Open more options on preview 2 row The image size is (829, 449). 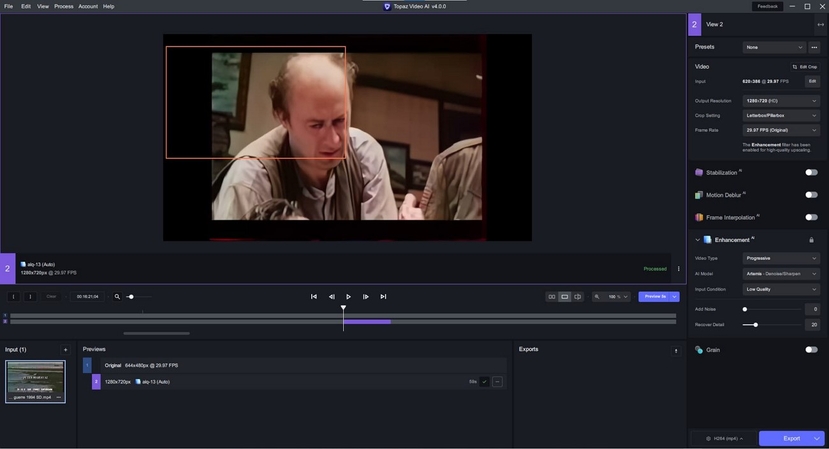[497, 382]
